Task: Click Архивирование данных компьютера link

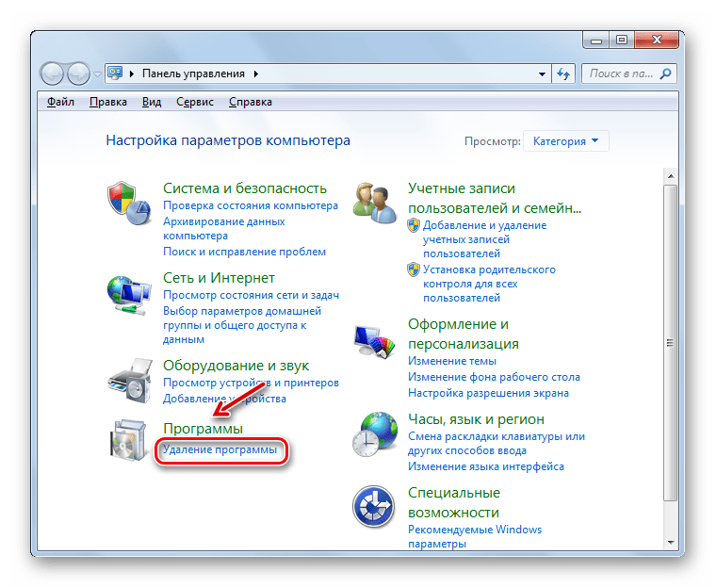Action: click(224, 228)
